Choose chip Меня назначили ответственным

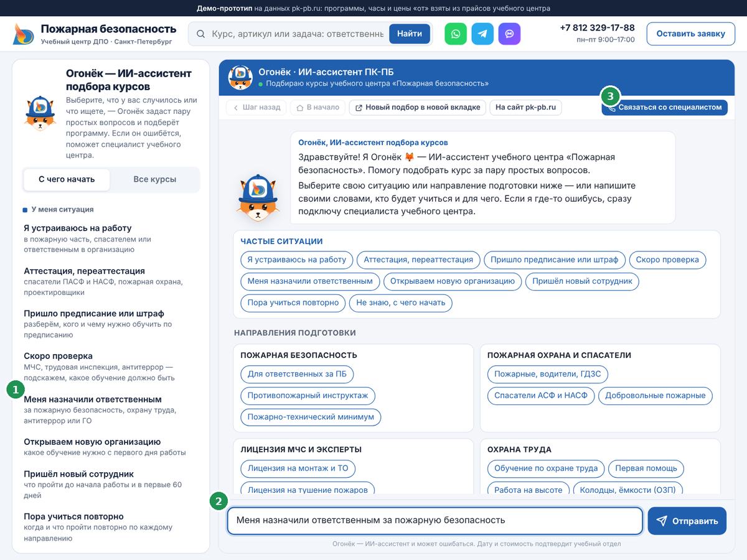310,281
